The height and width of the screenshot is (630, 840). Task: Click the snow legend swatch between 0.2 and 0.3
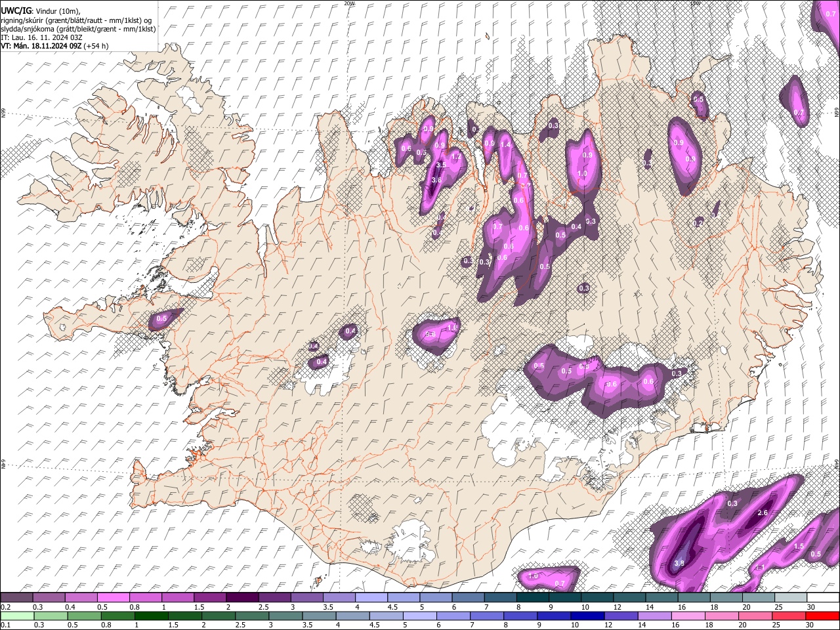coord(16,597)
